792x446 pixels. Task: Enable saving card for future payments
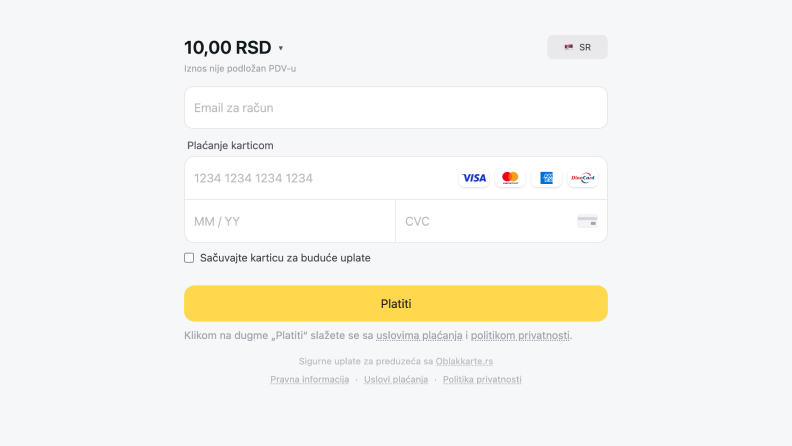point(189,258)
